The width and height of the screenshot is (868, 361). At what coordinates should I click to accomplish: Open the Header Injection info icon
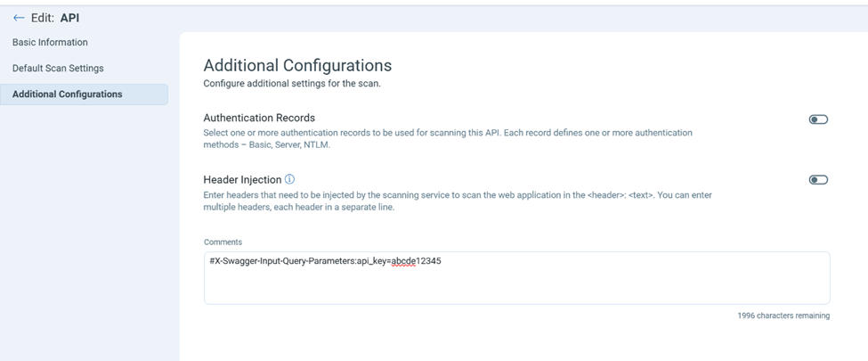click(289, 179)
